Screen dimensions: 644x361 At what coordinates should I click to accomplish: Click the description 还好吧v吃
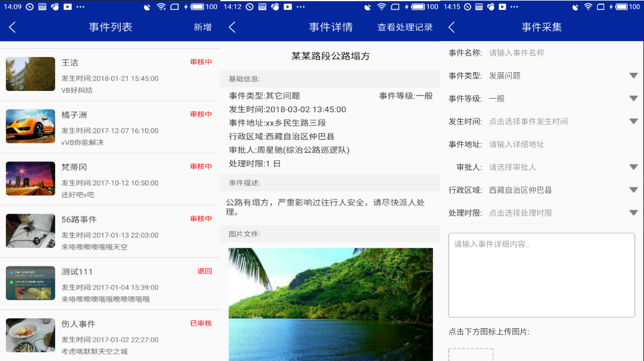pos(78,195)
